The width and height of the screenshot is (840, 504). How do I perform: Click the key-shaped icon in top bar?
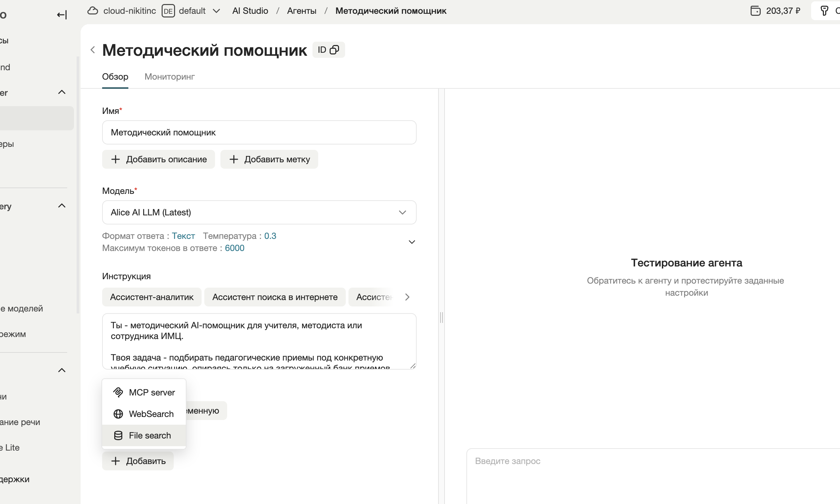pyautogui.click(x=825, y=11)
